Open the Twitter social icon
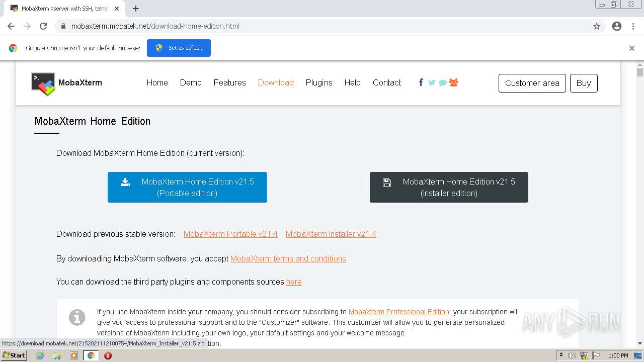 click(432, 82)
